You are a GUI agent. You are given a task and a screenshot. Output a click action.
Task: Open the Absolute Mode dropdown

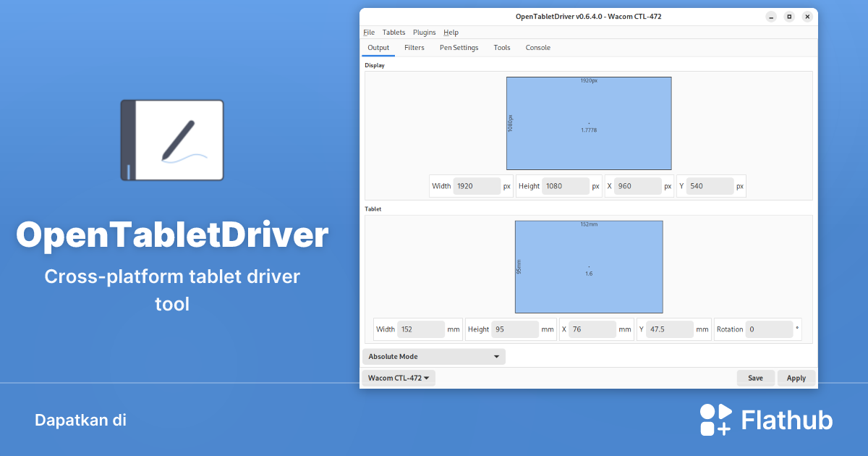(x=433, y=356)
